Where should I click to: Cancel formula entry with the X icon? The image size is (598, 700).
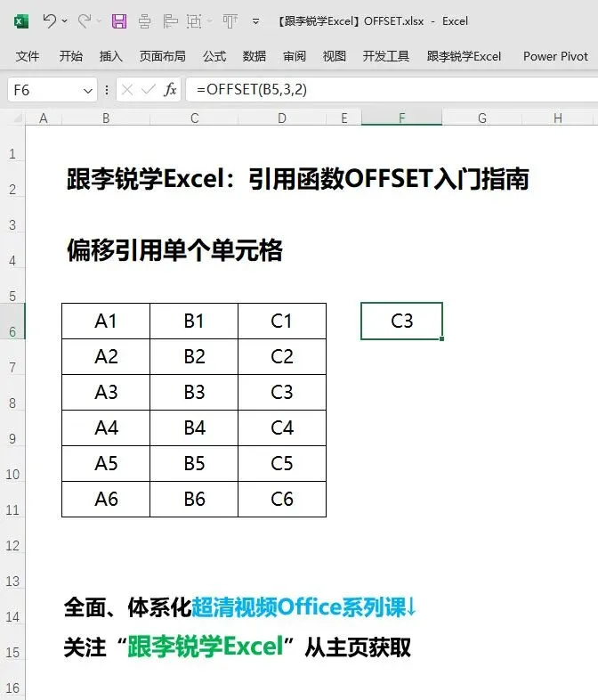[x=127, y=90]
